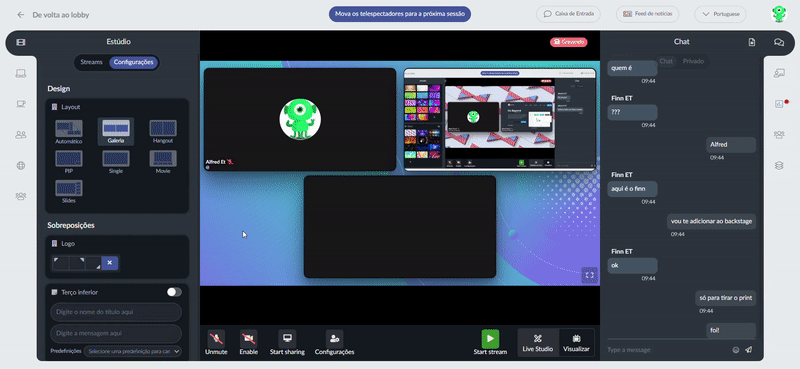
Task: Click the message input for lower third
Action: click(x=116, y=333)
